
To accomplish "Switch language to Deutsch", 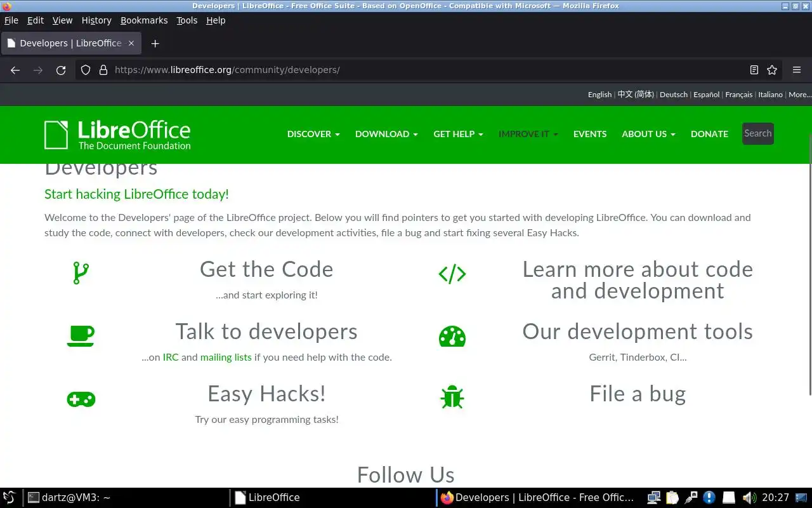I will tap(674, 95).
